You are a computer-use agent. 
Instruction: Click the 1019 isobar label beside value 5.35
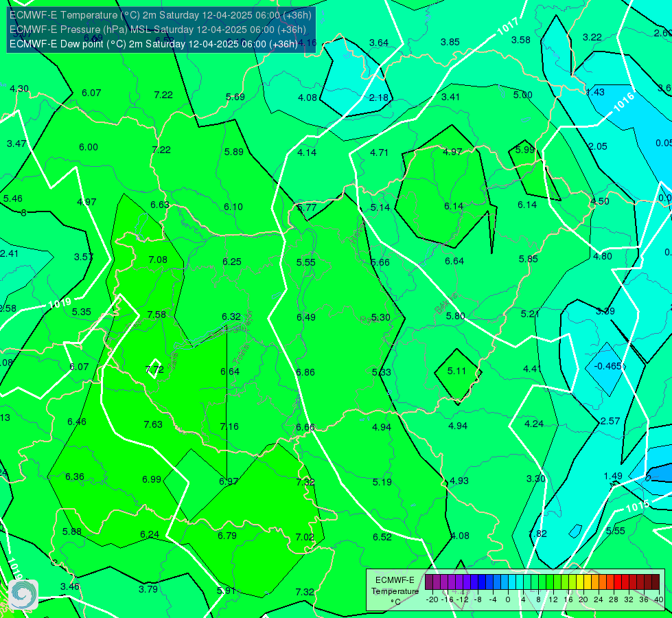point(60,304)
